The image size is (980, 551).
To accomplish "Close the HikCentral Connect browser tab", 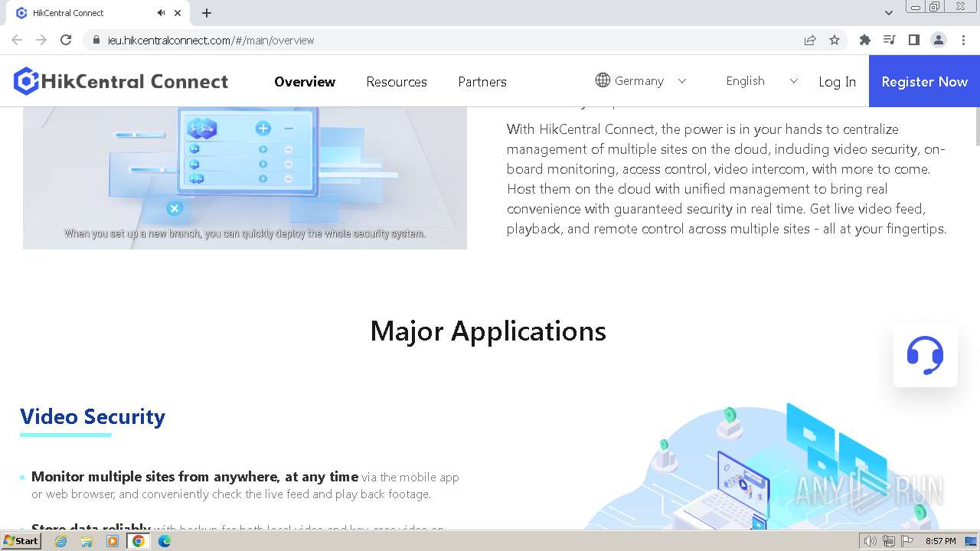I will point(178,13).
